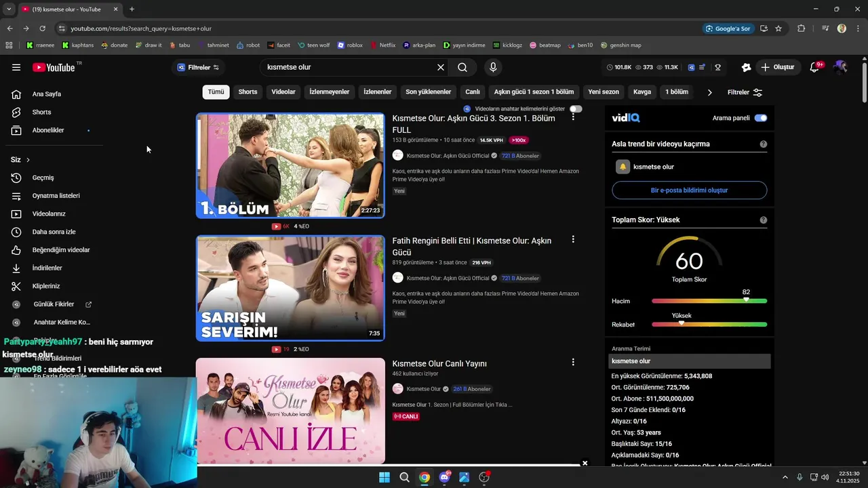Click help icon next to Toplam Skor: Yüksek
Viewport: 868px width, 488px height.
764,220
